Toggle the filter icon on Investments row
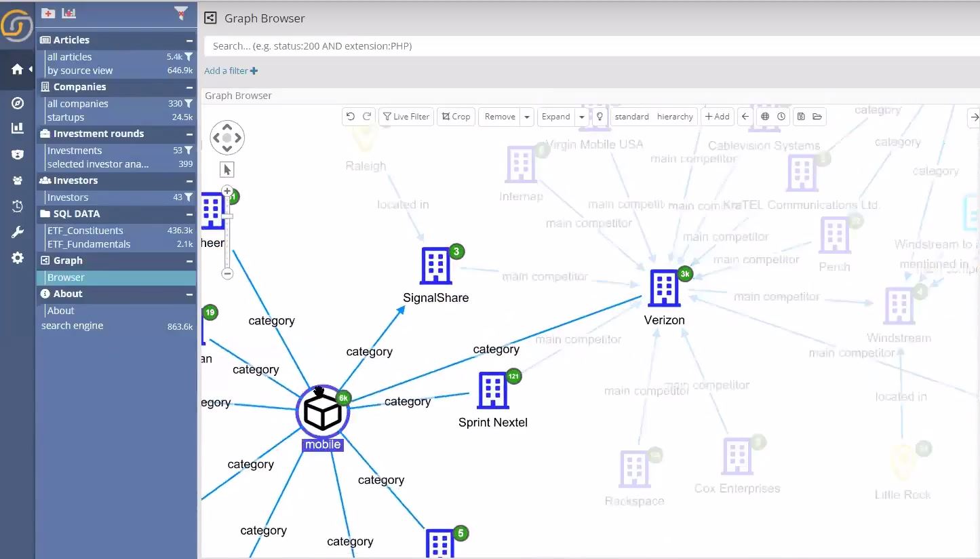The image size is (980, 559). tap(189, 151)
